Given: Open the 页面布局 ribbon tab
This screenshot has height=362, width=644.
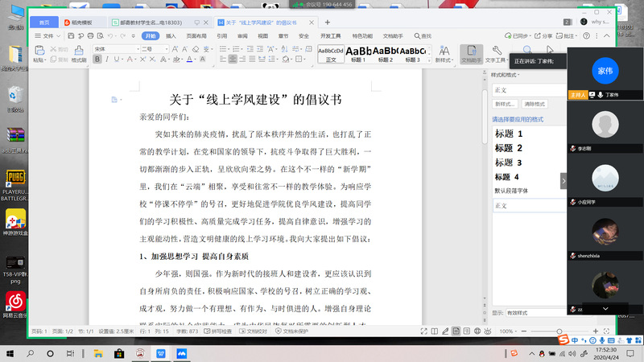Looking at the screenshot, I should pyautogui.click(x=196, y=36).
